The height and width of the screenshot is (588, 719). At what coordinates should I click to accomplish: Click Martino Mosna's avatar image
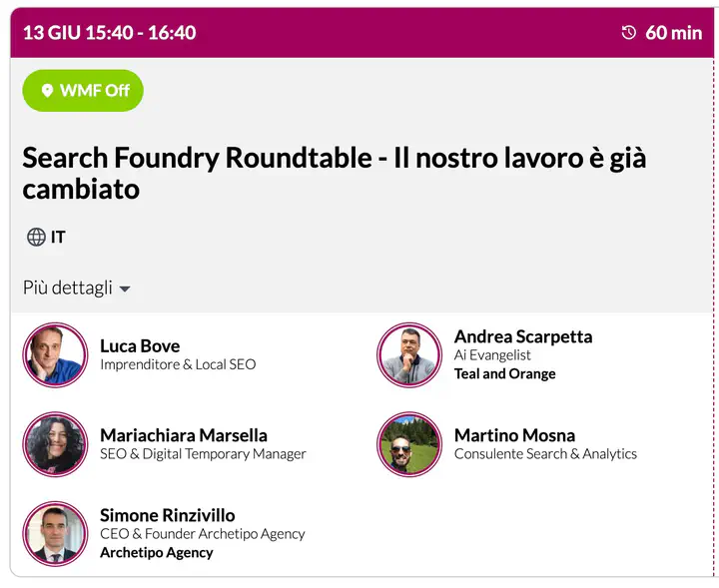coord(409,444)
